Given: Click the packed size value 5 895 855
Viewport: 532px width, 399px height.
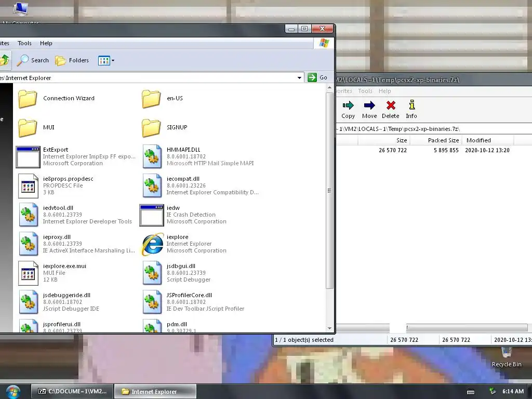Looking at the screenshot, I should point(446,150).
